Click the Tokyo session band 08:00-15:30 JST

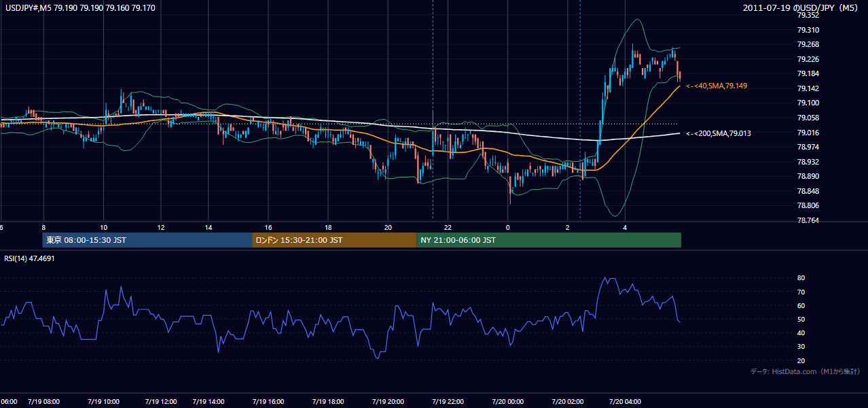click(x=147, y=240)
